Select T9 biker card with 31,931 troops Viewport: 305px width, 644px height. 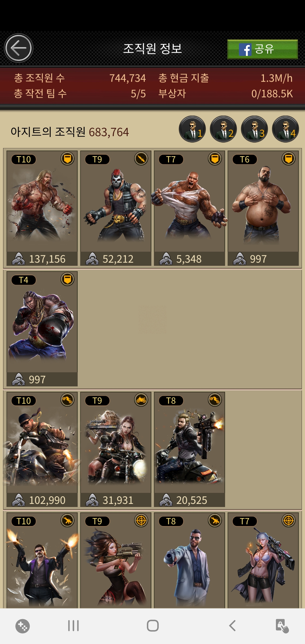coord(116,449)
